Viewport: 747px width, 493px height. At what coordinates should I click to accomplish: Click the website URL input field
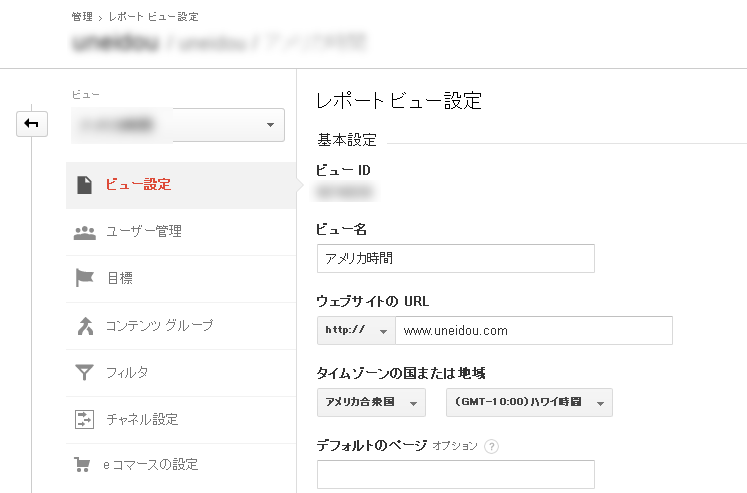(533, 330)
